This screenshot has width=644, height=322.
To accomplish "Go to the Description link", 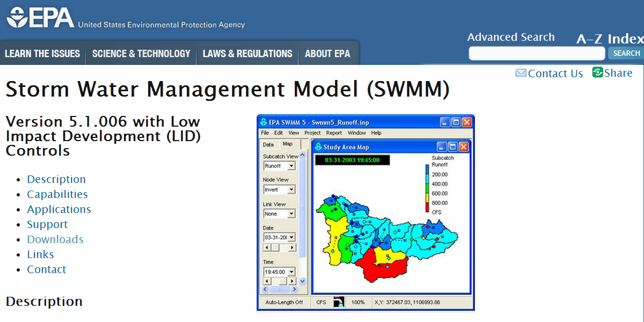I will tap(56, 179).
